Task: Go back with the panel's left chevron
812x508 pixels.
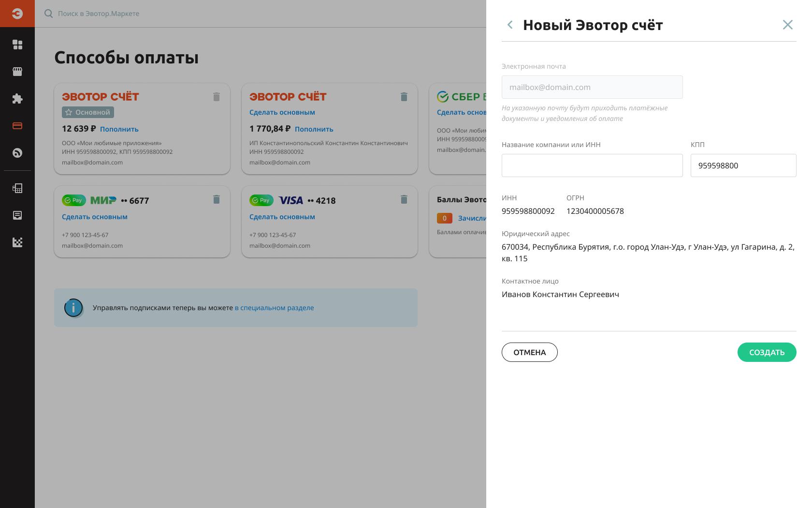Action: point(510,25)
